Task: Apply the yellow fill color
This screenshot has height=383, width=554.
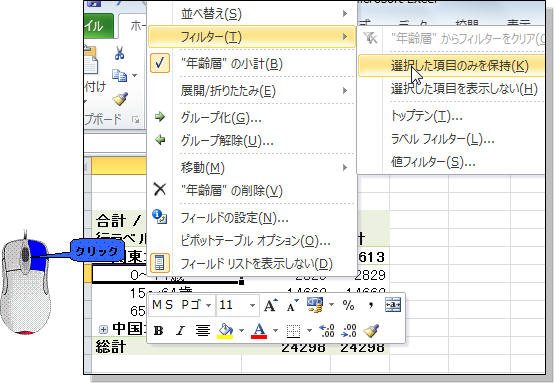Action: coord(225,331)
